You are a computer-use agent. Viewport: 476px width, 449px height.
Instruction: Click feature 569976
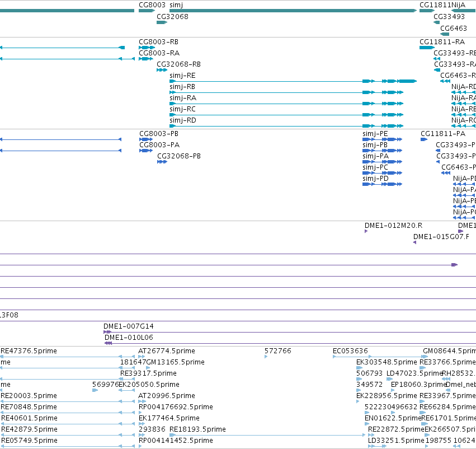tap(105, 385)
